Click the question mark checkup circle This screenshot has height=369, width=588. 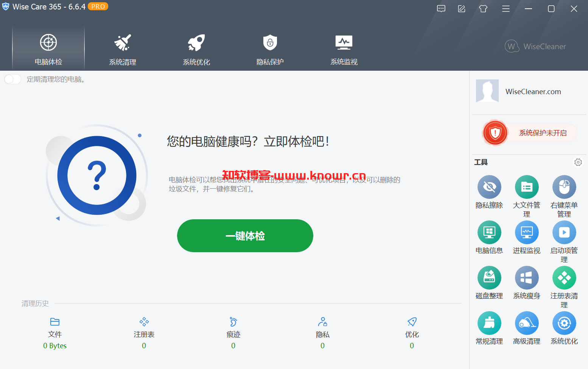pos(97,175)
